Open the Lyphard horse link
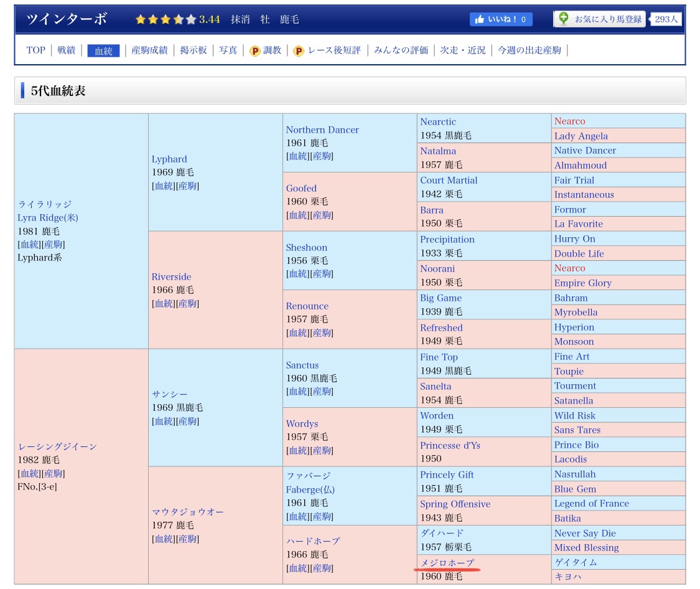 [169, 159]
